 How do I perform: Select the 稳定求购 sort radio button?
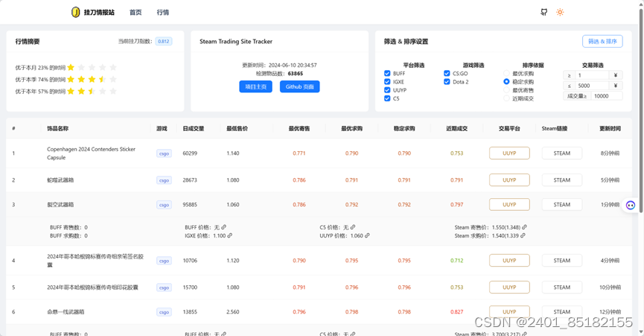(506, 82)
